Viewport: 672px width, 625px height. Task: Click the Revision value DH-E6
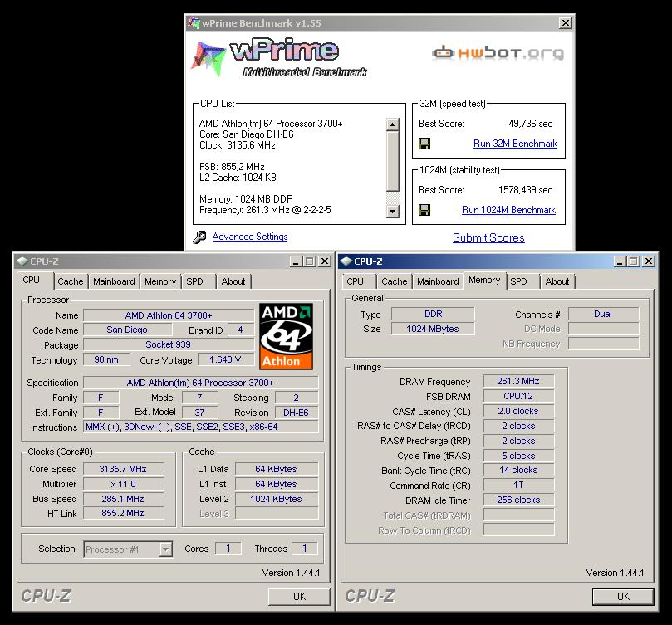click(297, 413)
